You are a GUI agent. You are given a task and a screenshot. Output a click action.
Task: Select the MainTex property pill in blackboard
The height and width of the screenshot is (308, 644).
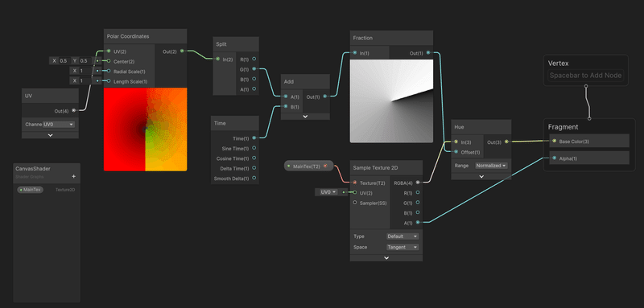pyautogui.click(x=31, y=190)
